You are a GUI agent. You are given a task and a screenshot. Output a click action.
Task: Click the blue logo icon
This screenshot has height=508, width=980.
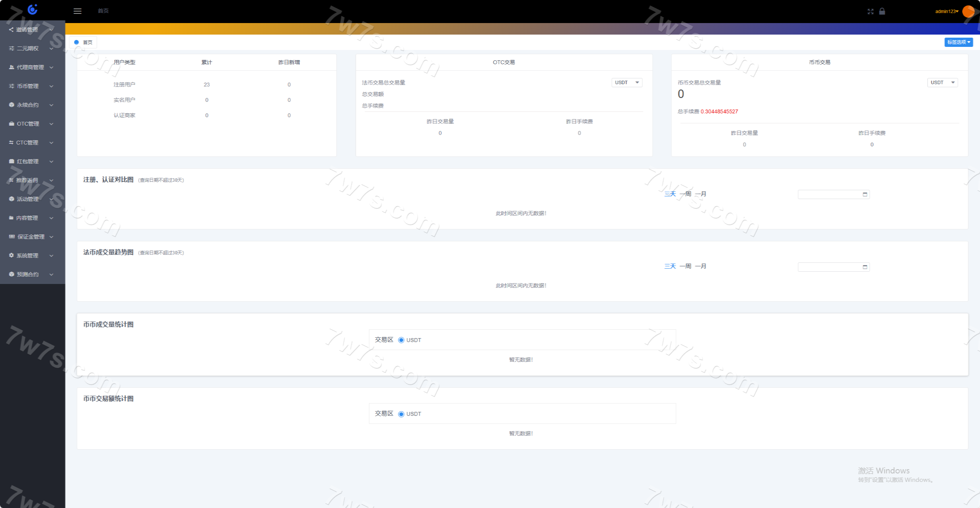coord(33,9)
